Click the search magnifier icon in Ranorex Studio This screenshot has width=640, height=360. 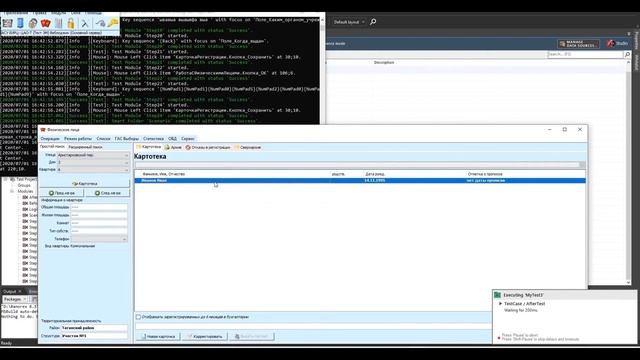(373, 22)
